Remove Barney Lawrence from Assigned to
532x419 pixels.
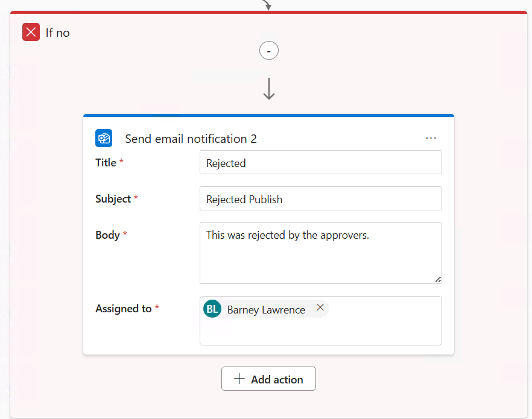tap(320, 307)
